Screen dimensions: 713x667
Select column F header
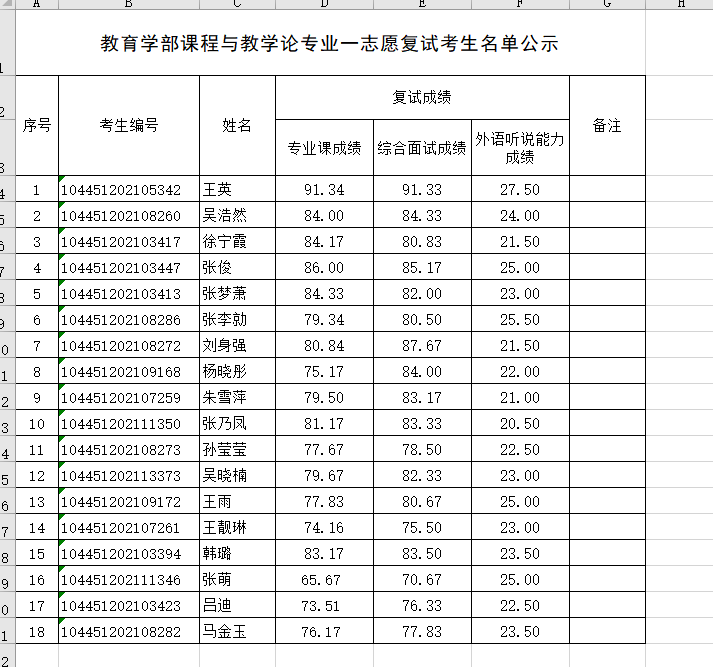[x=520, y=4]
